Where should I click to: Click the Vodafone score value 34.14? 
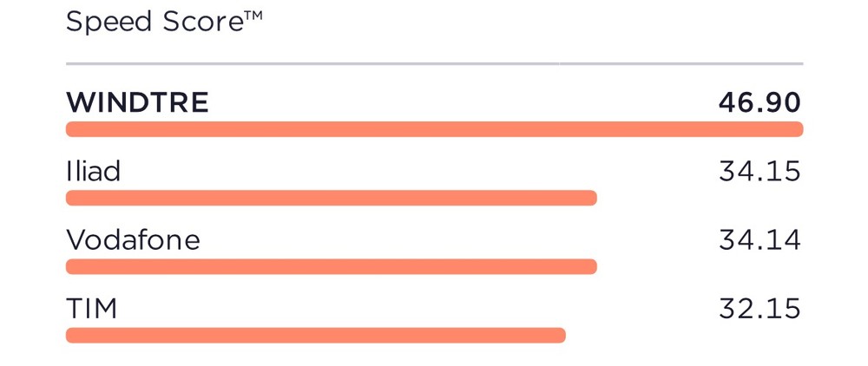coord(760,240)
